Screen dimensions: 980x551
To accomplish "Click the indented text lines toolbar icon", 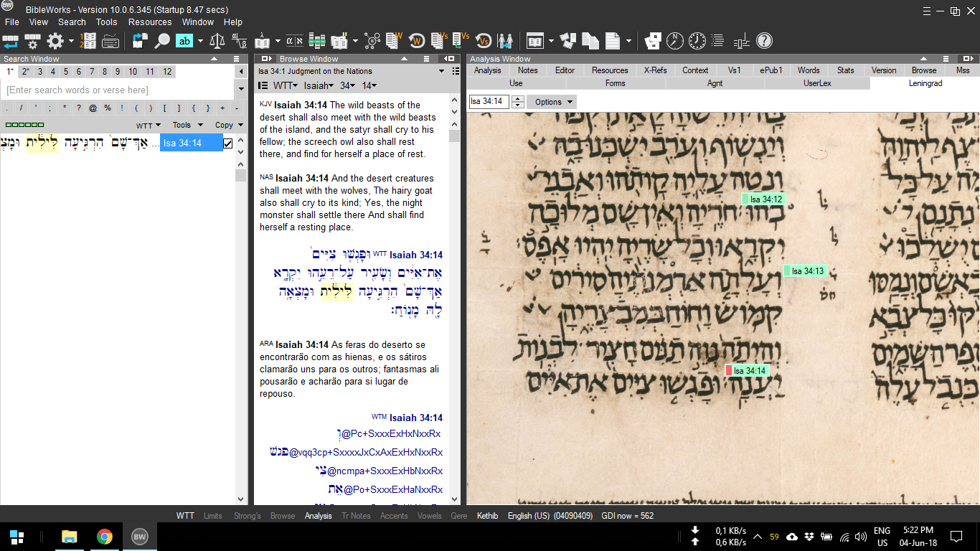I will [717, 41].
